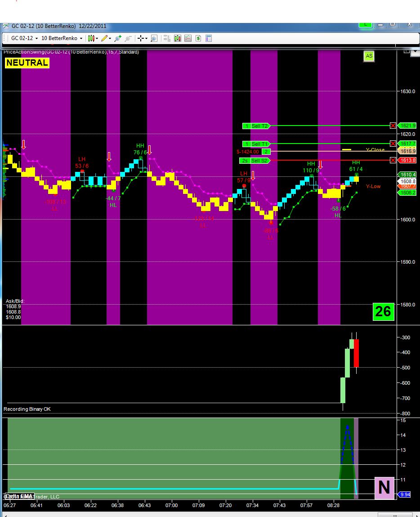Click the 1630.0 price axis label

(408, 91)
